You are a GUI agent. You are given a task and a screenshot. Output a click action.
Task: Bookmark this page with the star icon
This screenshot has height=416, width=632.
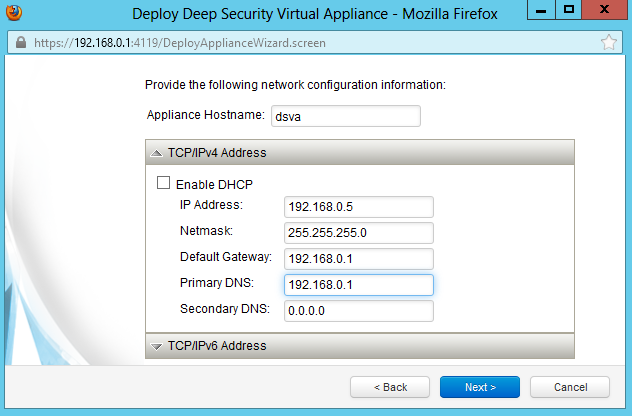pyautogui.click(x=608, y=43)
